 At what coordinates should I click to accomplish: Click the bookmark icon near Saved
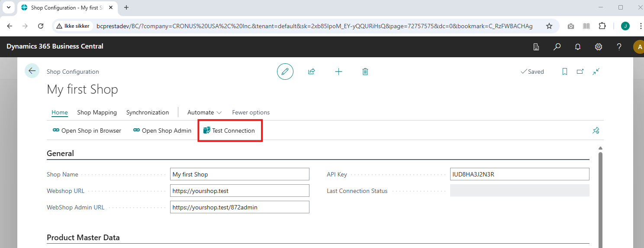(564, 72)
